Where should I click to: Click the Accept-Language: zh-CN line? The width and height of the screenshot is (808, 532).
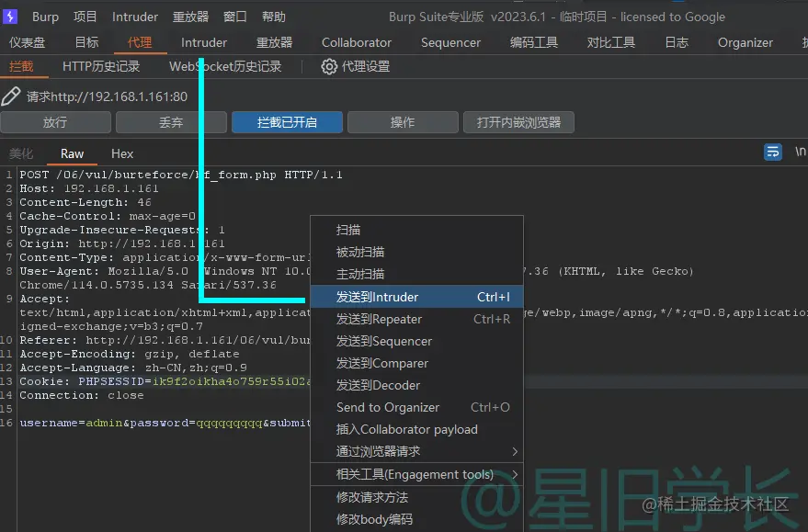click(x=133, y=368)
